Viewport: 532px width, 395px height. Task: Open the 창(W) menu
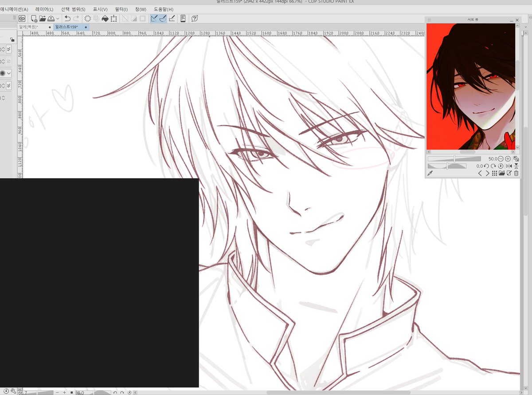click(141, 9)
